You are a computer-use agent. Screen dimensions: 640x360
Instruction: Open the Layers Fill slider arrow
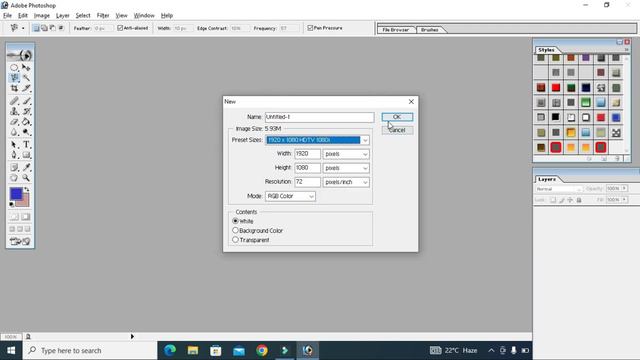coord(624,200)
